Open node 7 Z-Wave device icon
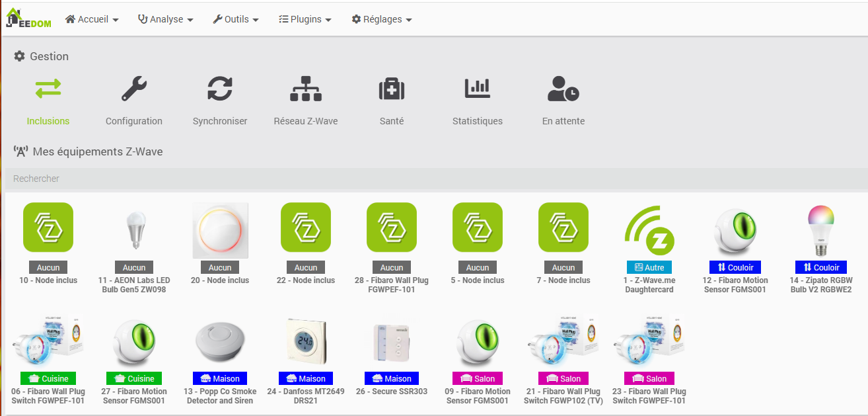Viewport: 868px width, 416px height. pyautogui.click(x=563, y=227)
